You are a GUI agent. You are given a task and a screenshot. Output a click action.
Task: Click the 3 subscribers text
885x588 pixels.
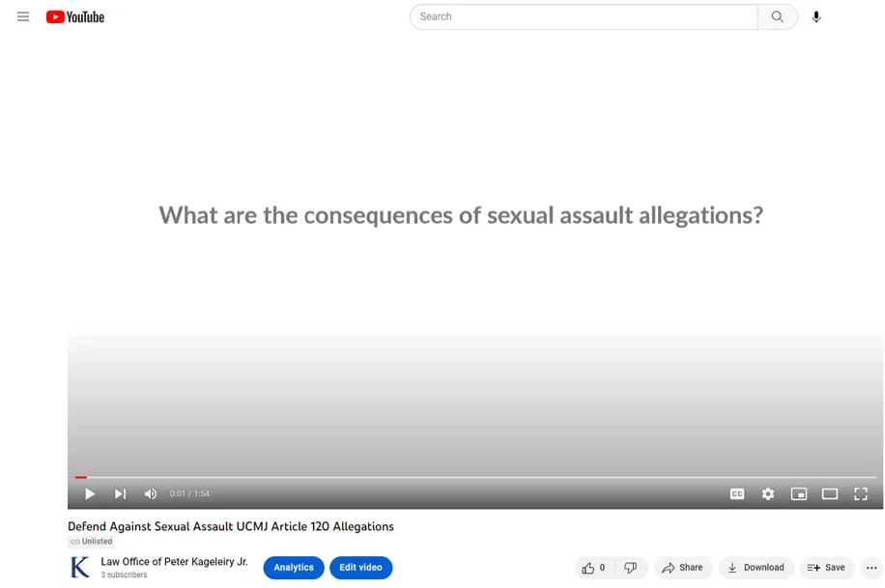pyautogui.click(x=124, y=574)
